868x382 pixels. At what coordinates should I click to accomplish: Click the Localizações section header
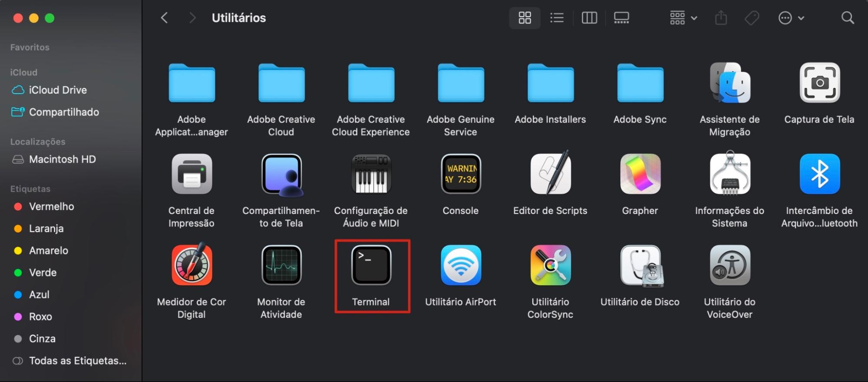(38, 142)
